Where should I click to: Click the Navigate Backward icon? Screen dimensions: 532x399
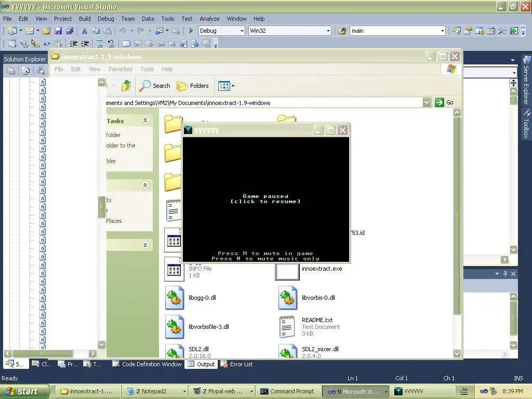click(158, 31)
